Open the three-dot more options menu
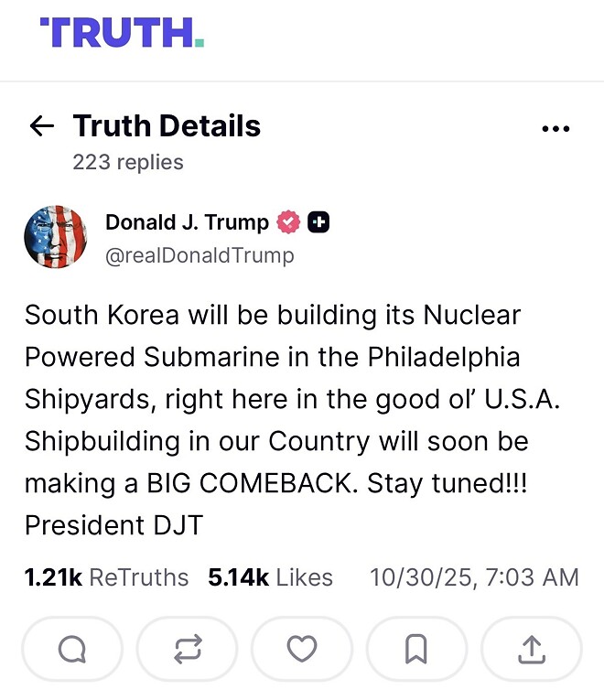The height and width of the screenshot is (700, 604). tap(555, 129)
